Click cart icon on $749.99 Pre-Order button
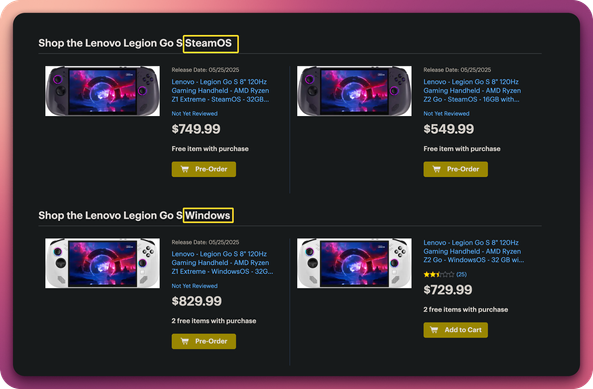 point(185,169)
